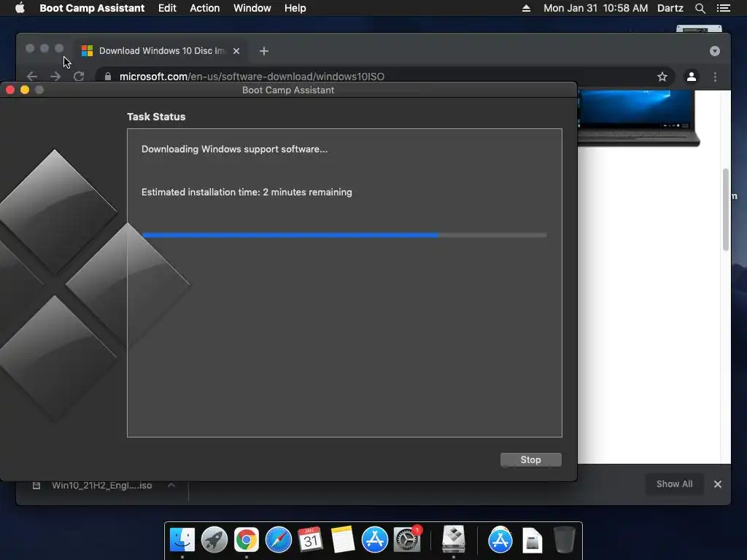
Task: Go back in Chrome
Action: (32, 76)
